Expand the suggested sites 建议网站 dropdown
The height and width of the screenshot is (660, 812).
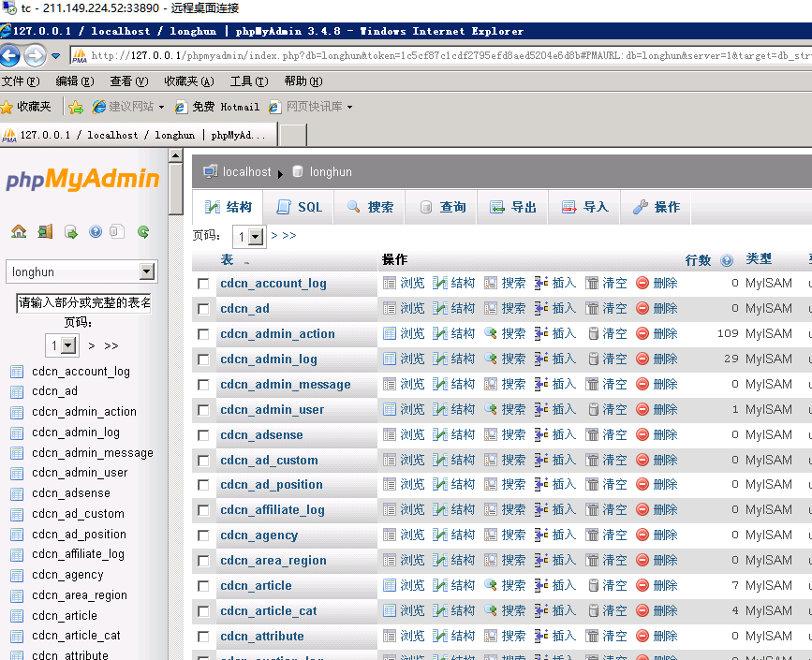point(162,107)
